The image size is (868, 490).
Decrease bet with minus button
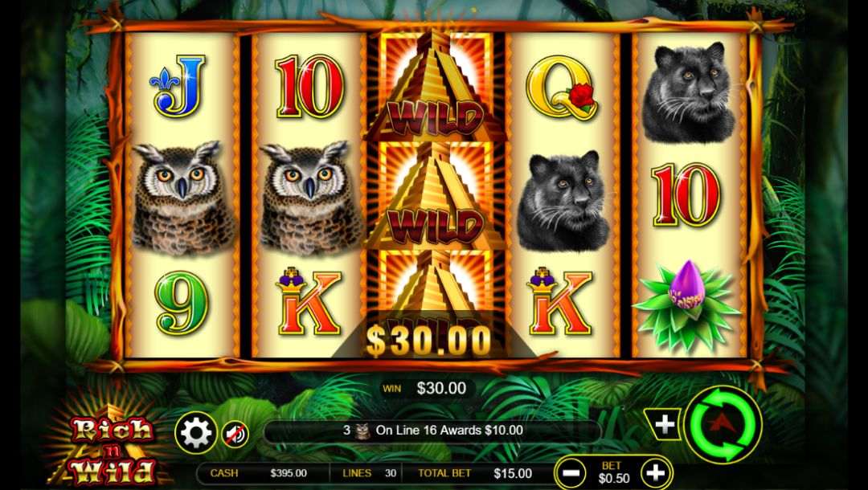coord(570,473)
